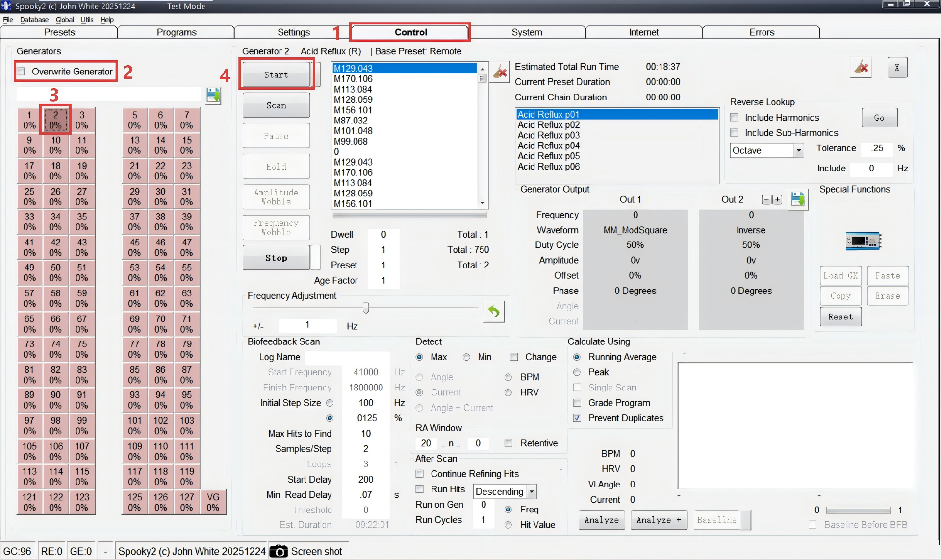This screenshot has height=560, width=941.
Task: Save the generator settings with the disk icon
Action: [213, 96]
